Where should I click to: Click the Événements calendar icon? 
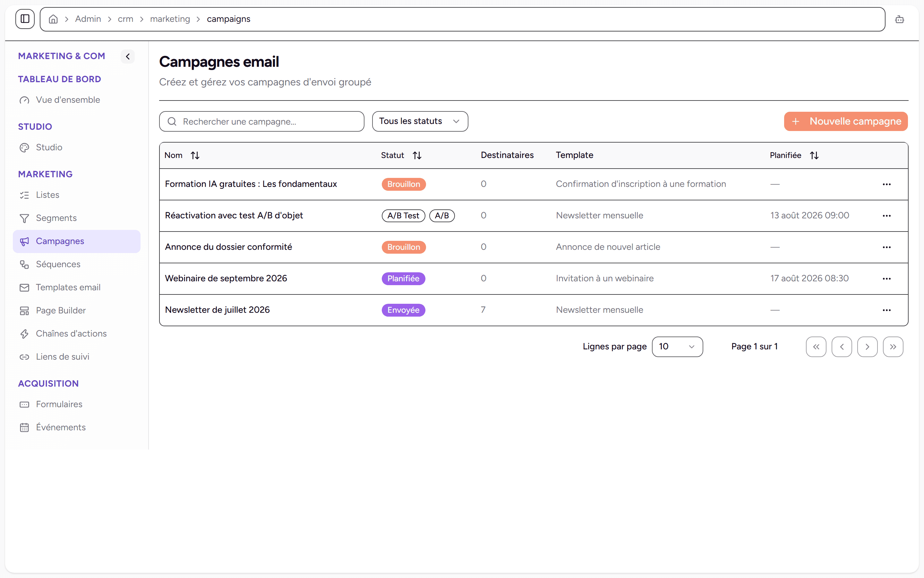[x=24, y=427]
